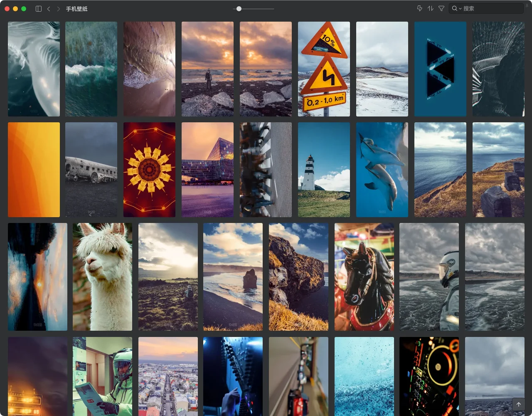
Task: Select sunset beach photo with standing person
Action: pyautogui.click(x=207, y=69)
